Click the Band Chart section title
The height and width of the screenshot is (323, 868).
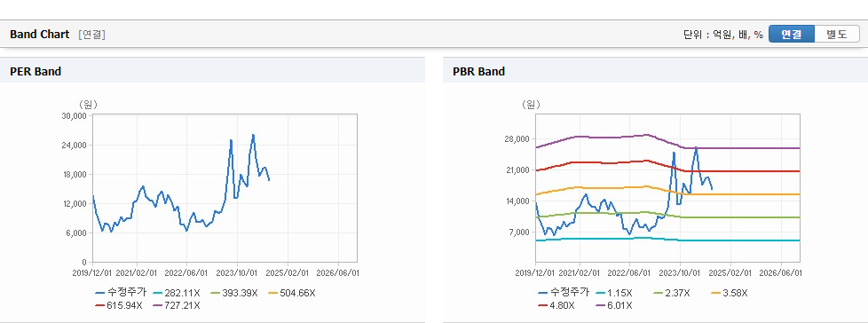point(40,35)
